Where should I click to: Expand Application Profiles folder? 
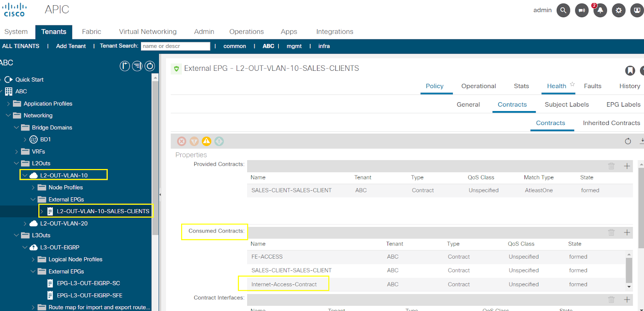pos(8,104)
